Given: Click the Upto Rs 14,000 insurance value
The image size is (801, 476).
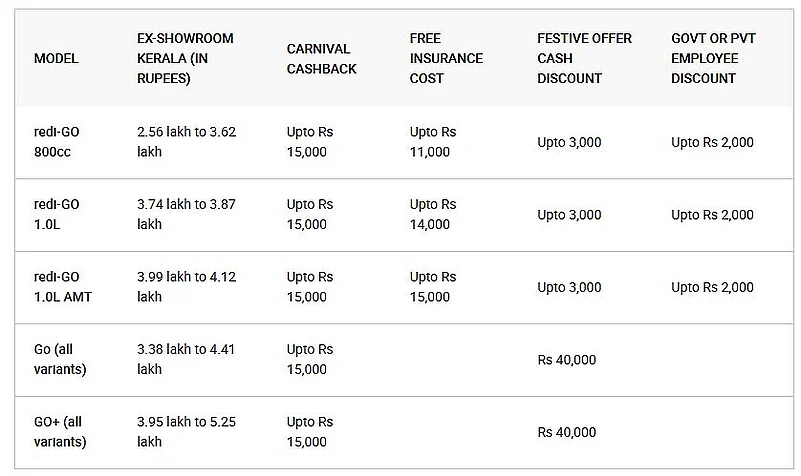Looking at the screenshot, I should pyautogui.click(x=433, y=214).
